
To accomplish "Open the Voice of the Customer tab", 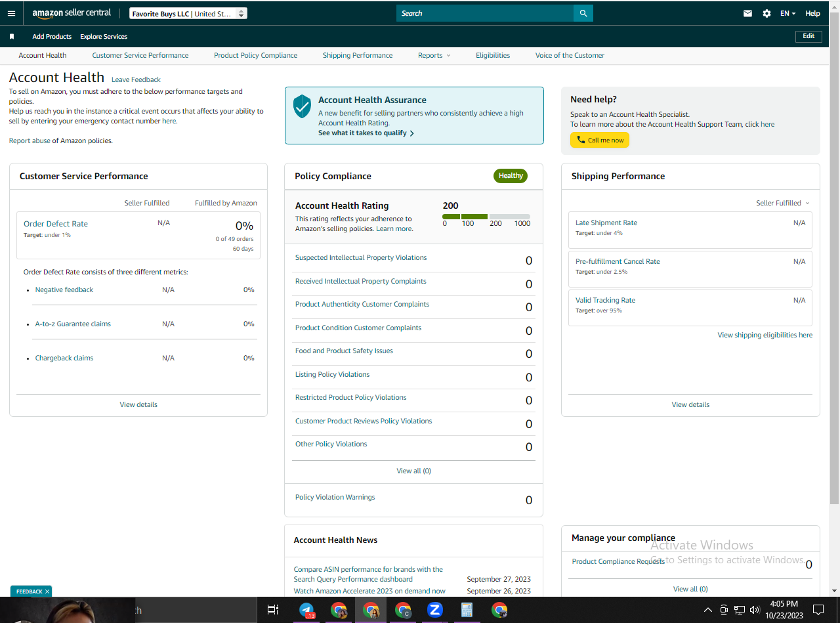I will (570, 55).
